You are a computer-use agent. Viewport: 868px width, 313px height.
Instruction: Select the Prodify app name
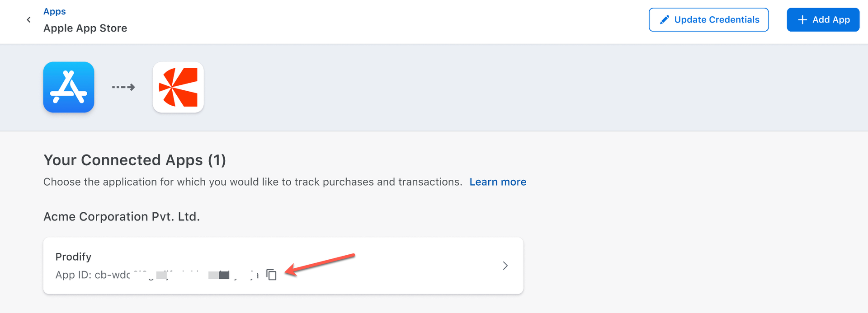(x=73, y=257)
